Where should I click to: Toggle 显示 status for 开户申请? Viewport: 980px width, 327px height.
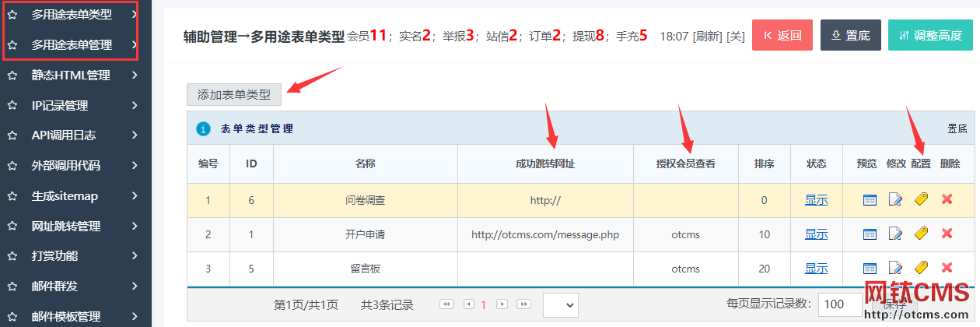click(816, 234)
